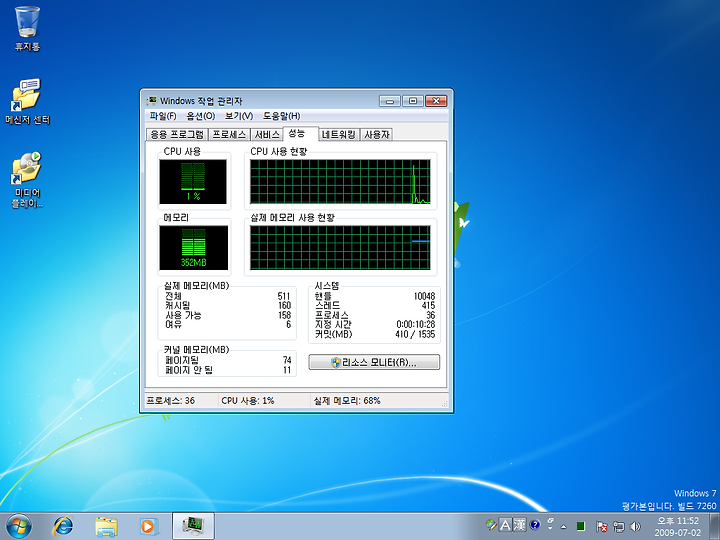Click the 사용 가능 value 158

(284, 315)
